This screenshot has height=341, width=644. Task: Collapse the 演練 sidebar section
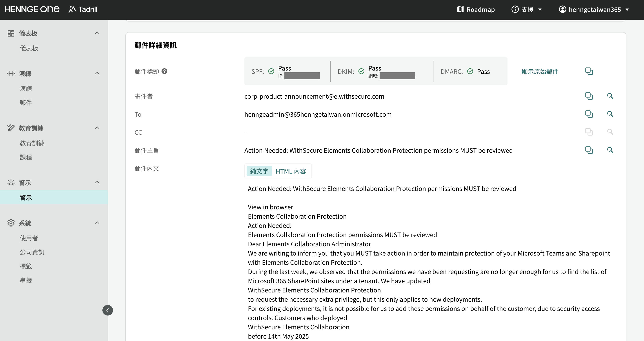tap(97, 73)
